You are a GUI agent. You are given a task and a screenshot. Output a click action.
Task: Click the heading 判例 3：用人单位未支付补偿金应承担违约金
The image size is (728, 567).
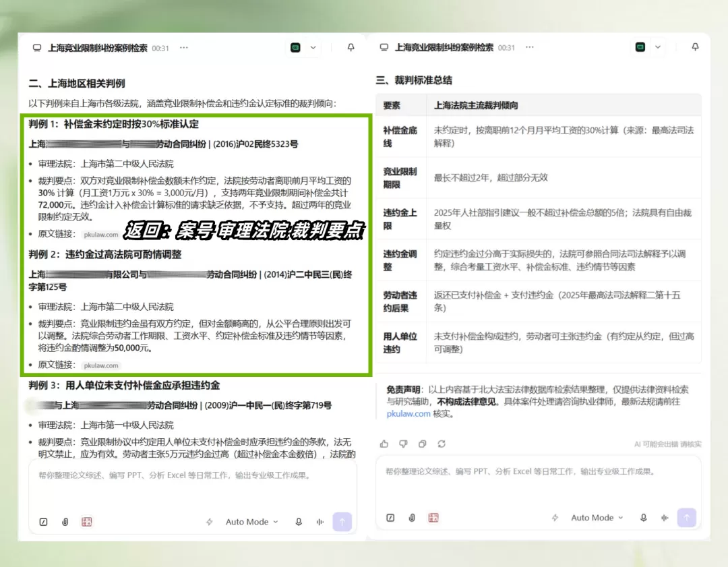click(124, 386)
